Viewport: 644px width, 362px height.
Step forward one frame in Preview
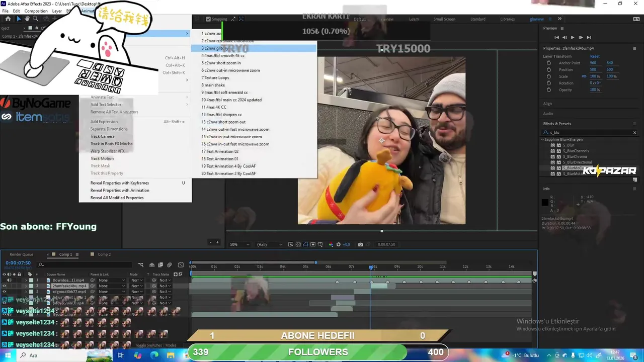click(581, 37)
